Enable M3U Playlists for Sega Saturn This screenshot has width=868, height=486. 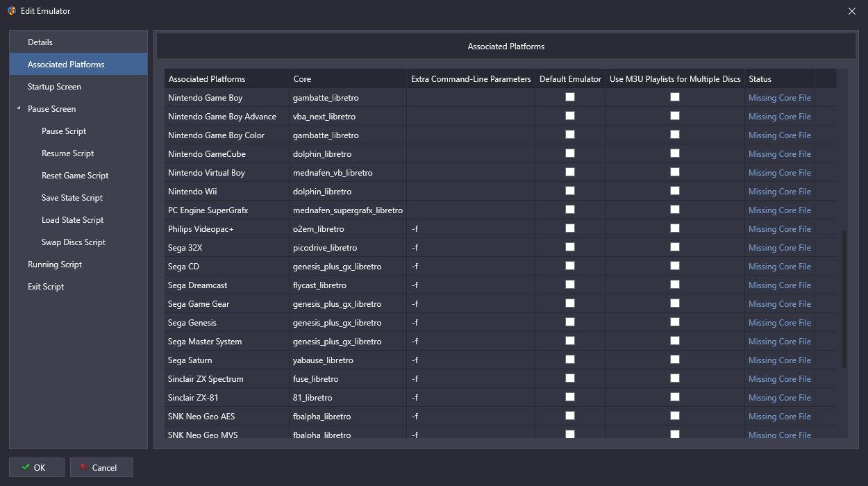click(x=675, y=360)
